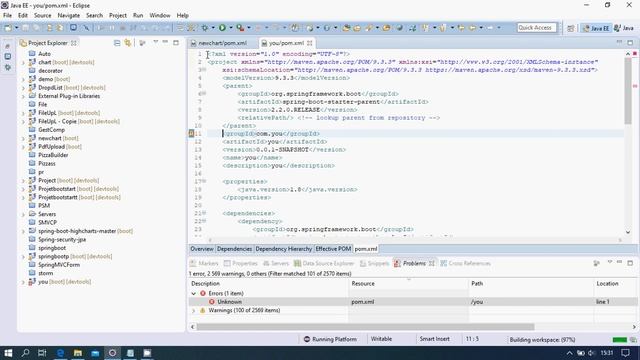640x360 pixels.
Task: Collapse the Errors (1 item) group
Action: (x=193, y=293)
